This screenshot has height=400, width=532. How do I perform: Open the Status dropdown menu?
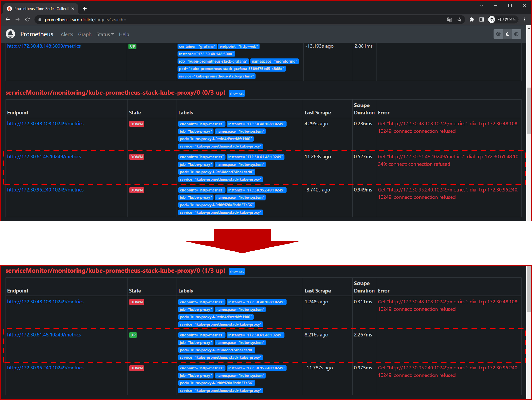pyautogui.click(x=105, y=34)
